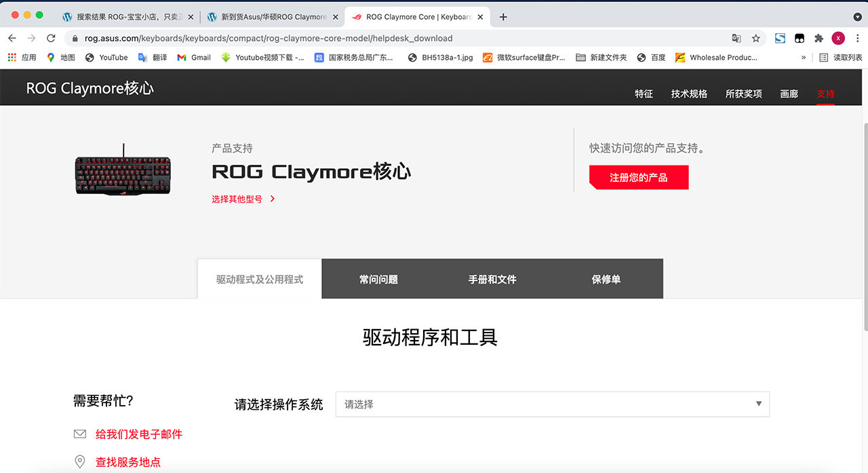Select the ROG Claymore Core tab
868x473 pixels.
(x=417, y=17)
